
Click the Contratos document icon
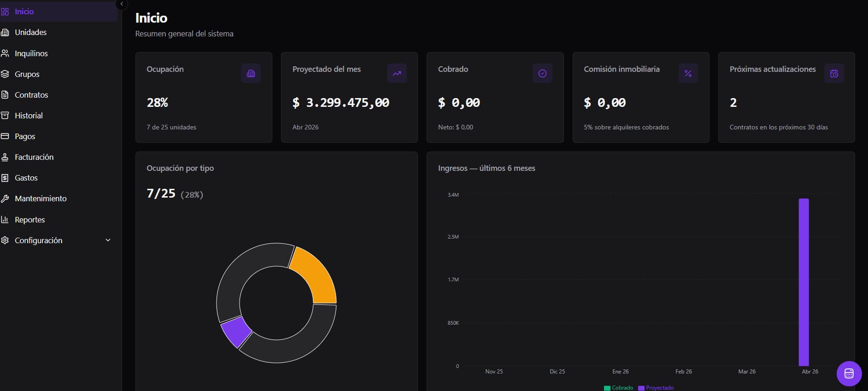5,95
